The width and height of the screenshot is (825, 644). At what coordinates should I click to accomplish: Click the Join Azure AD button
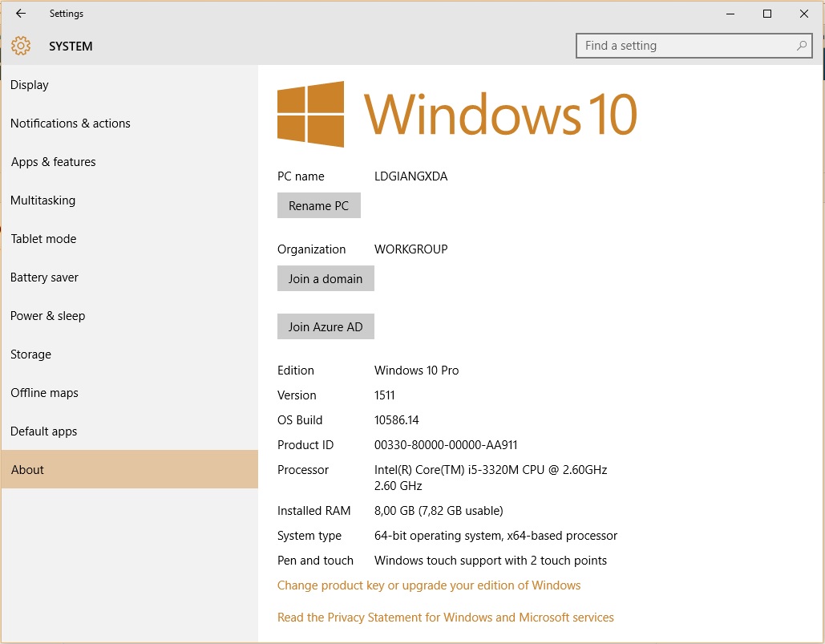click(x=326, y=326)
